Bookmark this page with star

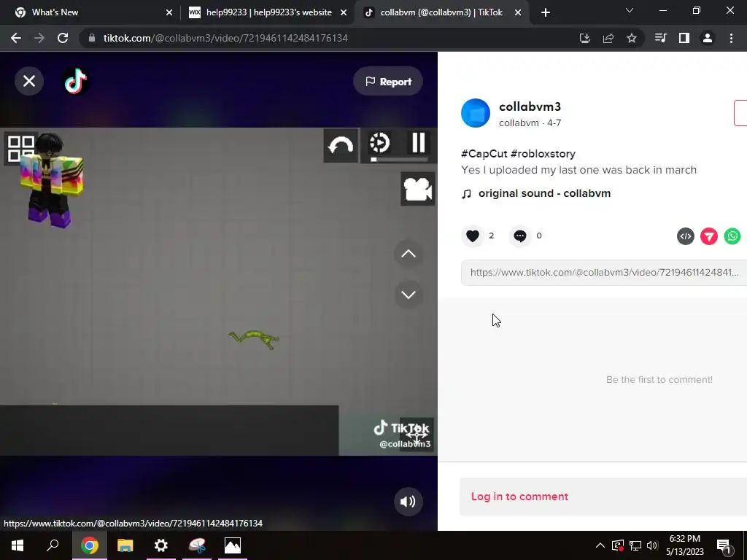pyautogui.click(x=632, y=38)
